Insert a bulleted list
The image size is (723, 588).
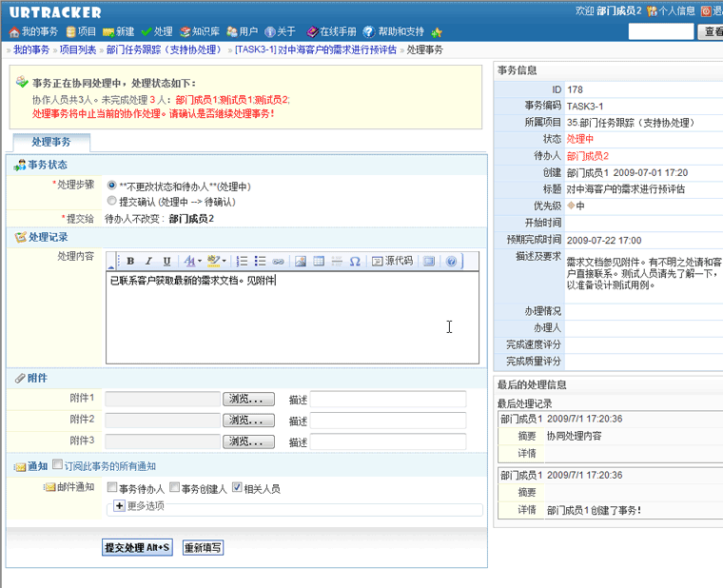pos(260,261)
